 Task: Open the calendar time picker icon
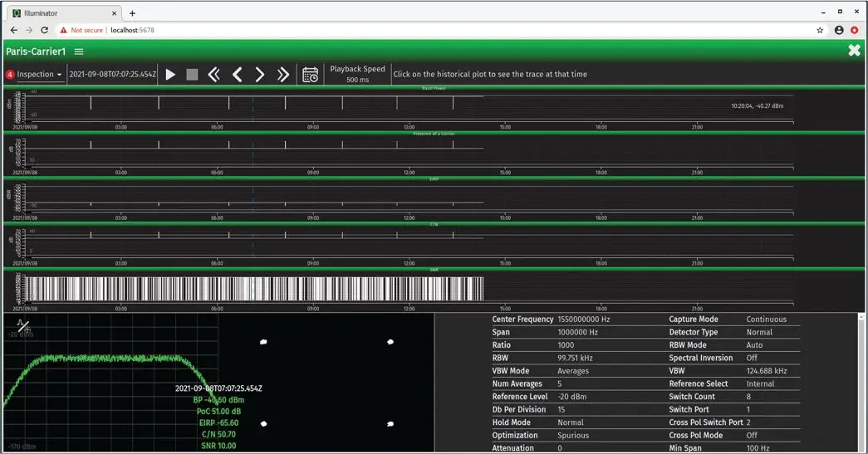point(310,75)
